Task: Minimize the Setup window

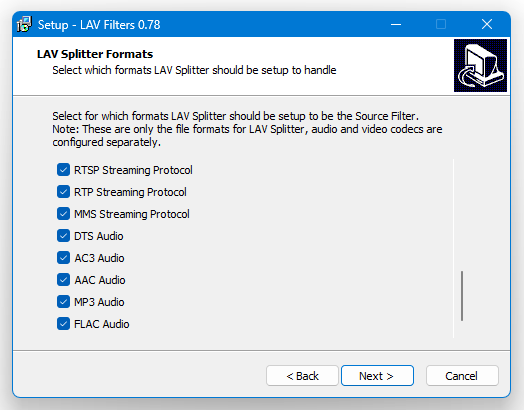Action: pyautogui.click(x=396, y=24)
